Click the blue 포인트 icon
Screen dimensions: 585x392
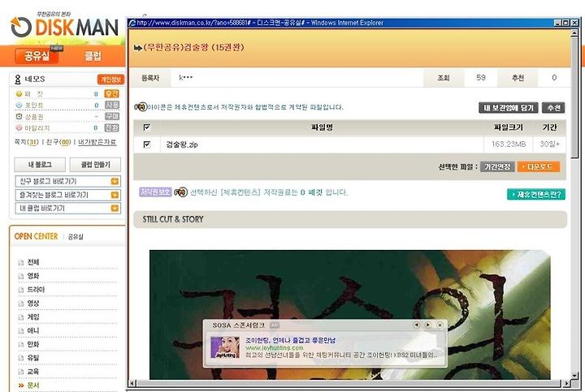coord(19,105)
